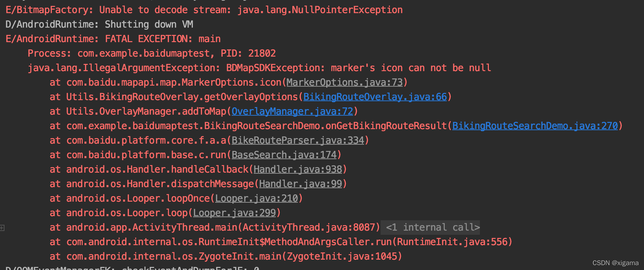Viewport: 644px width, 270px height.
Task: Select the ZygoteInit.java:1045 stack line
Action: [226, 256]
